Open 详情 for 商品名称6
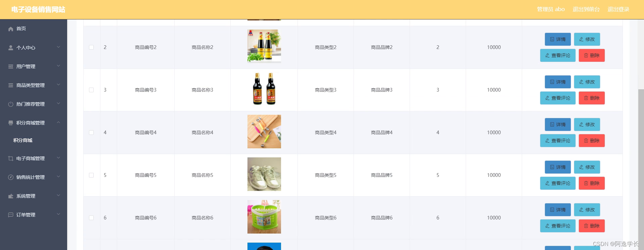 point(558,210)
